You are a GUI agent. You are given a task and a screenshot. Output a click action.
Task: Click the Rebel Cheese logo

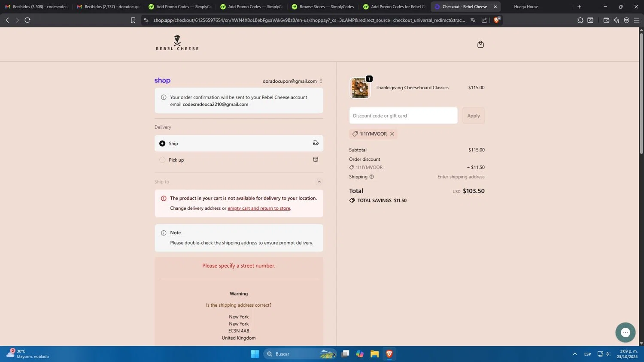(x=177, y=43)
